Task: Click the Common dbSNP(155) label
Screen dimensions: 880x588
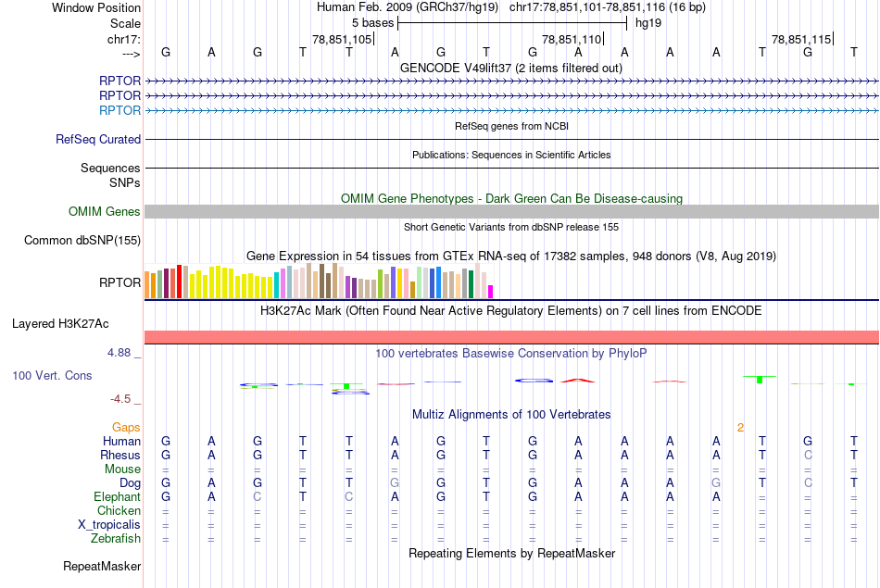Action: [x=82, y=240]
